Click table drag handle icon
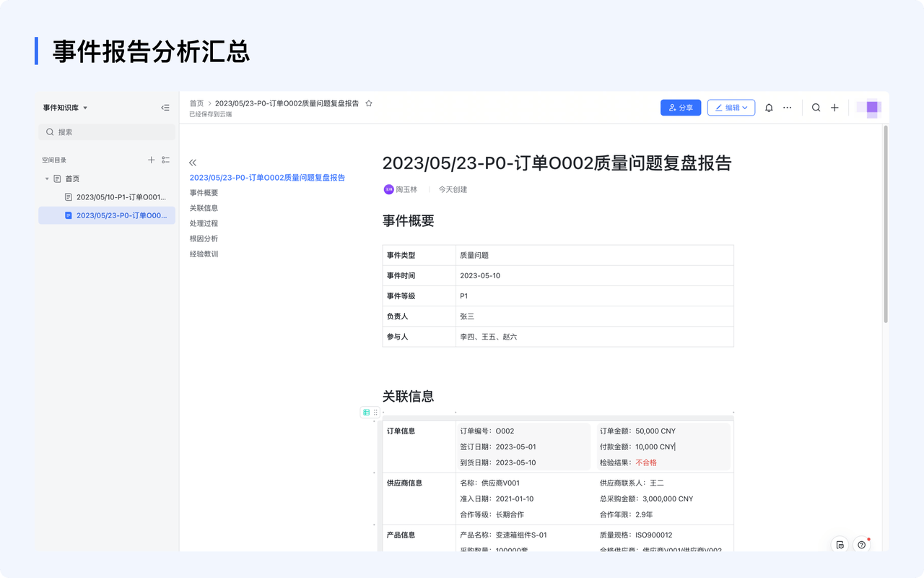The image size is (924, 578). tap(375, 413)
